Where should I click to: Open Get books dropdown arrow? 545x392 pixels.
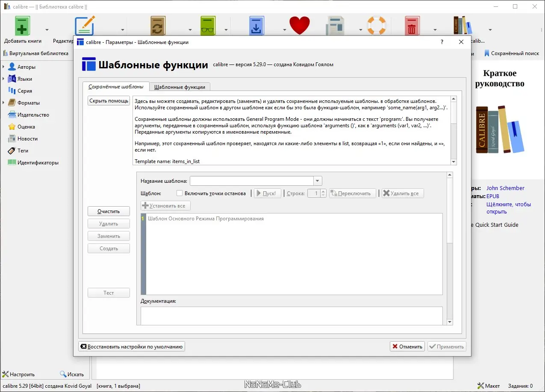(284, 30)
